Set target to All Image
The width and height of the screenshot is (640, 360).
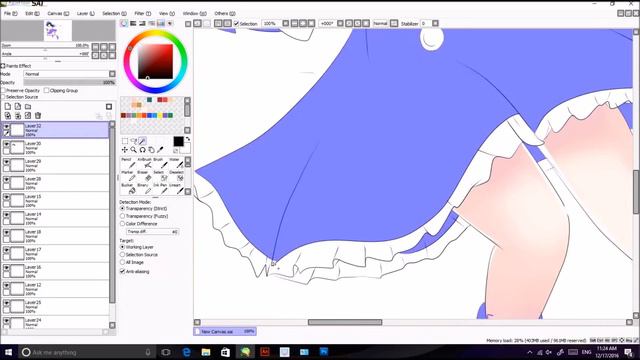122,262
